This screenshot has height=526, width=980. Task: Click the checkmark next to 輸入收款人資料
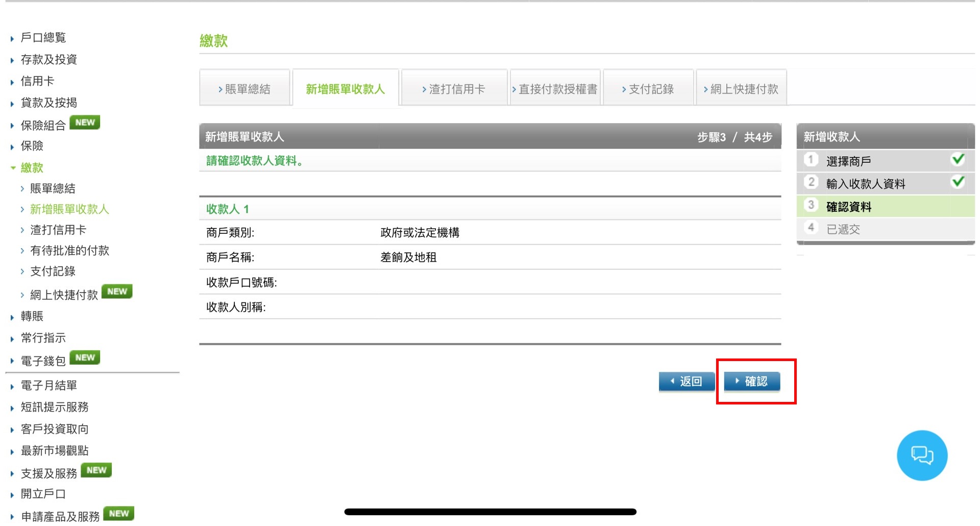(958, 182)
